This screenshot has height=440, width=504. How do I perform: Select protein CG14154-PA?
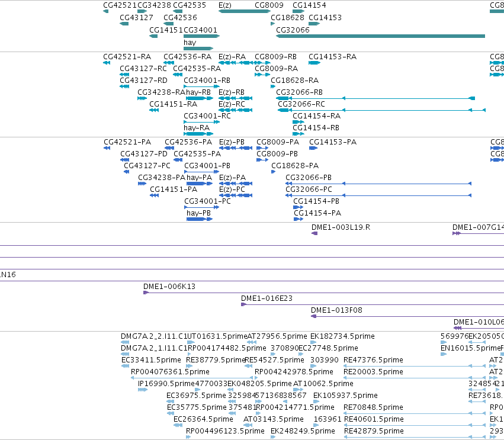coord(317,213)
